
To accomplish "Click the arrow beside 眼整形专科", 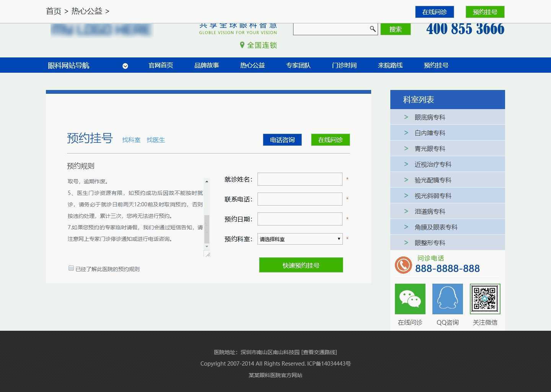I will (x=406, y=242).
